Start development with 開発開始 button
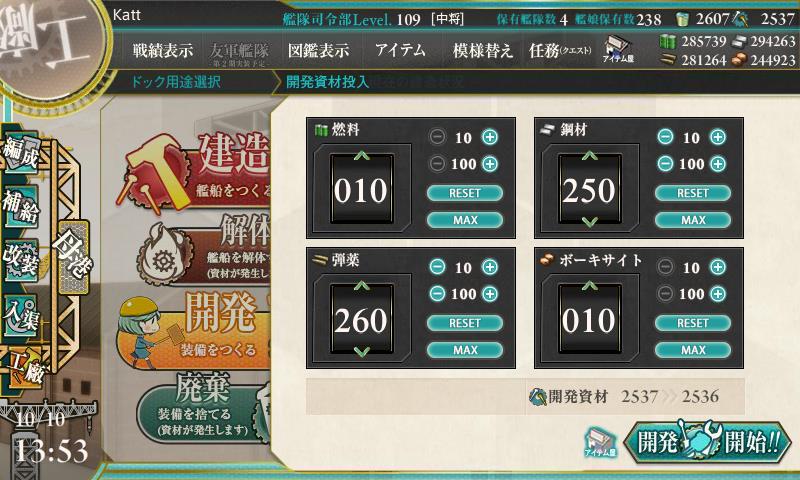Image resolution: width=800 pixels, height=480 pixels. coord(708,441)
